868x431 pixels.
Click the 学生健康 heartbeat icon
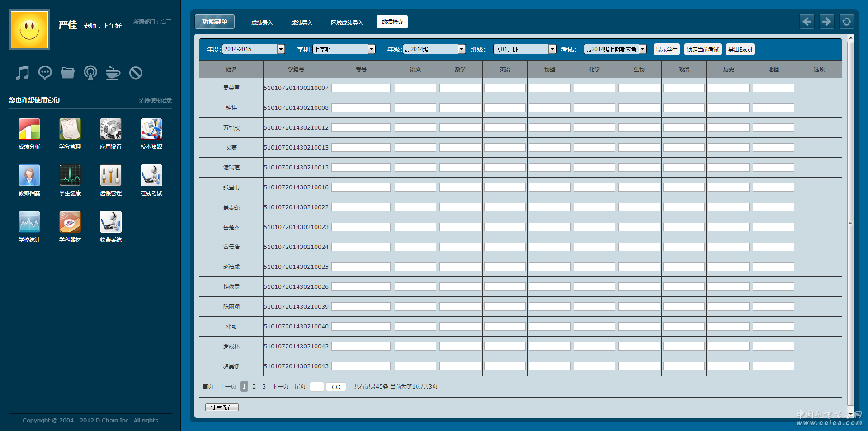pyautogui.click(x=70, y=176)
